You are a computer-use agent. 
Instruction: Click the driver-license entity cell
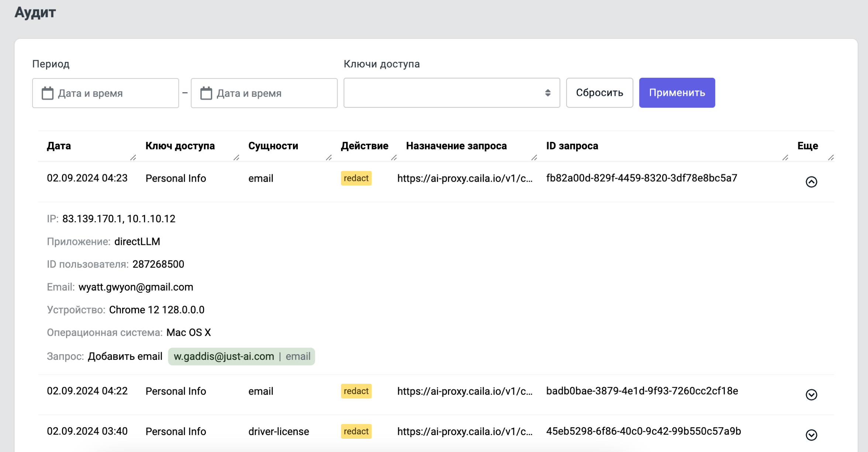tap(278, 431)
